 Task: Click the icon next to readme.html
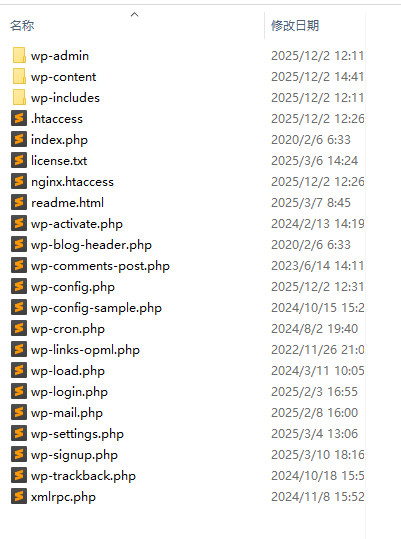[19, 202]
